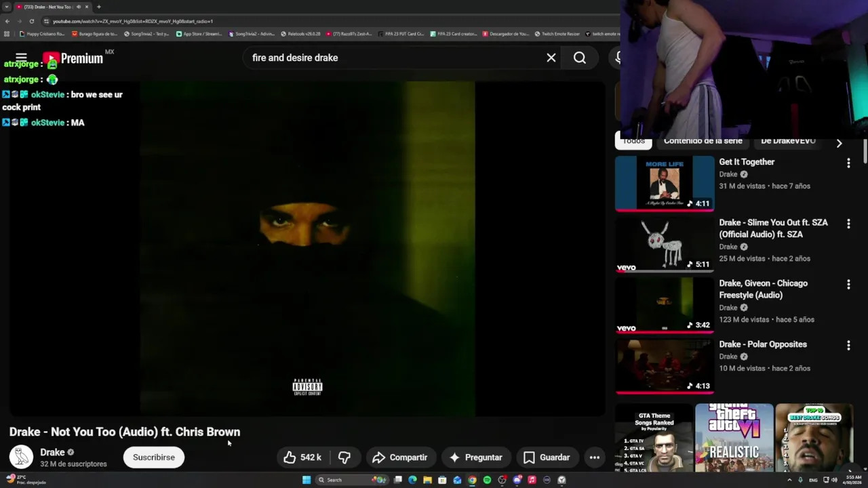Open the Google Chrome taskbar icon
The image size is (868, 488).
pos(472,480)
